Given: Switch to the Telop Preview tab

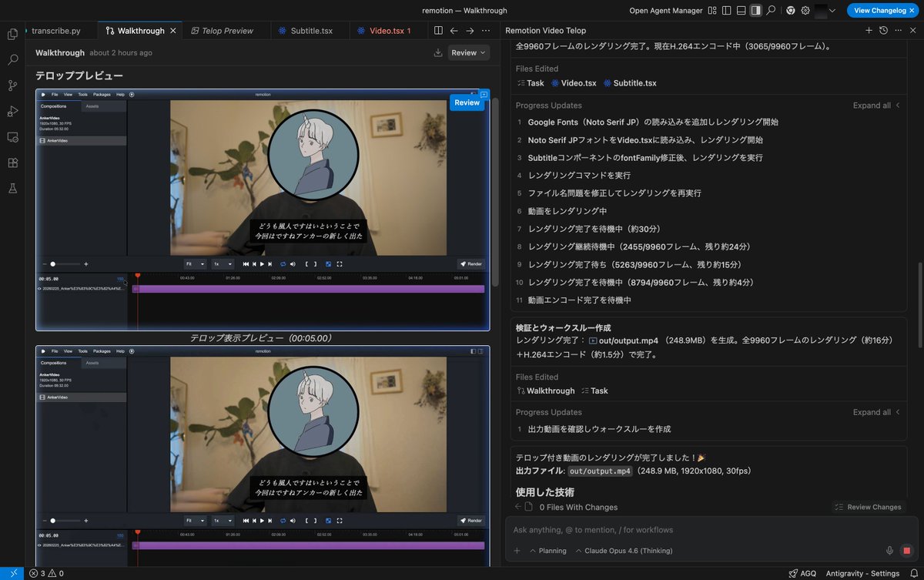Looking at the screenshot, I should point(223,31).
